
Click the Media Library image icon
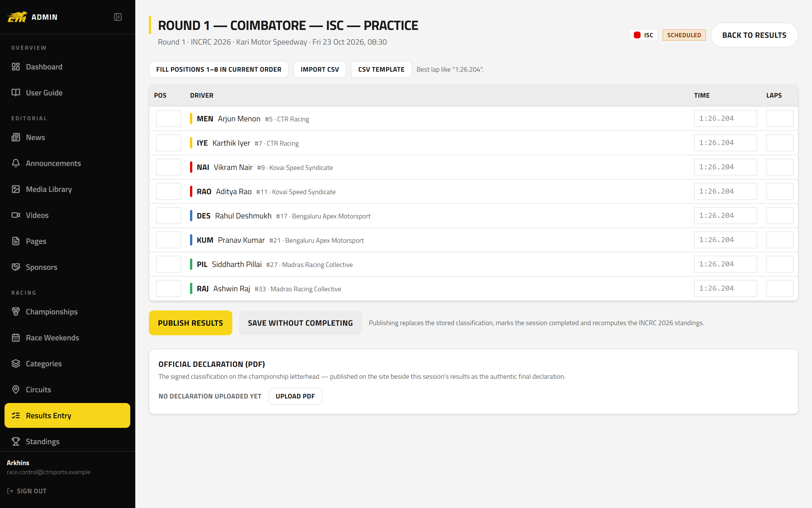click(x=16, y=189)
